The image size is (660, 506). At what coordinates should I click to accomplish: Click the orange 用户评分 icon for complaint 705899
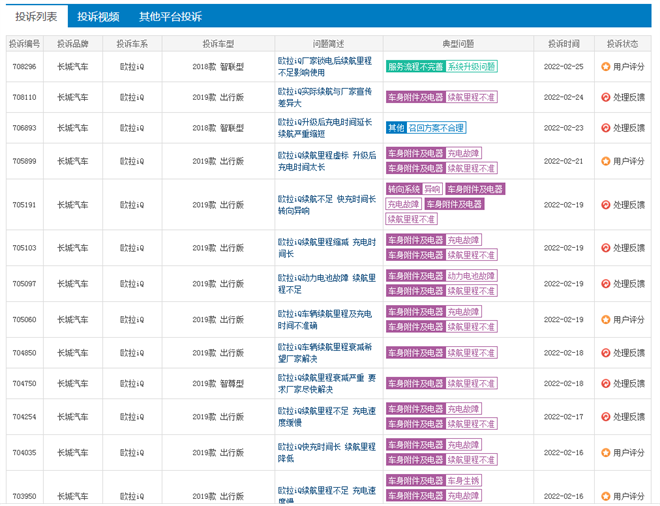(606, 161)
